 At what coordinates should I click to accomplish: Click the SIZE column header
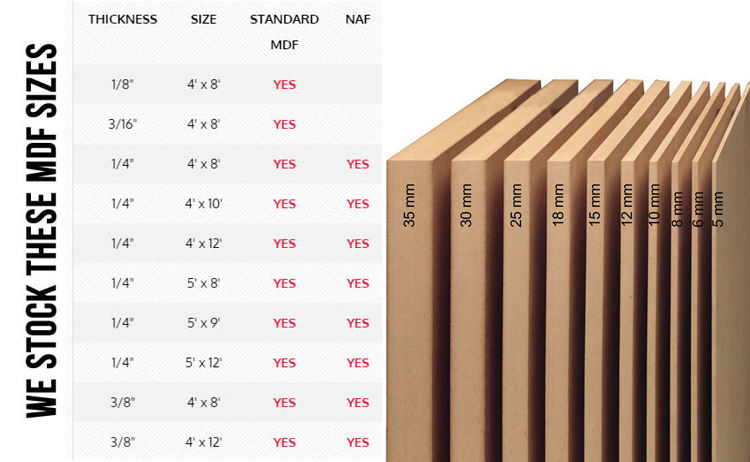203,19
